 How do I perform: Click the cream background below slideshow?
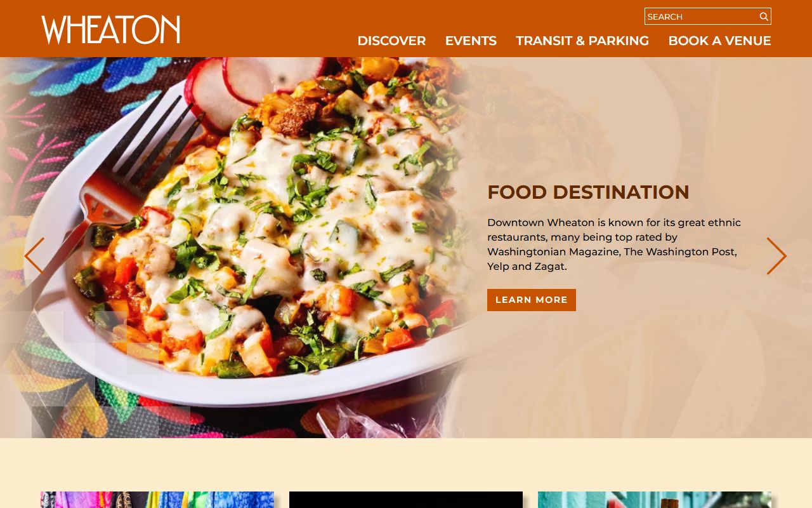pos(406,464)
